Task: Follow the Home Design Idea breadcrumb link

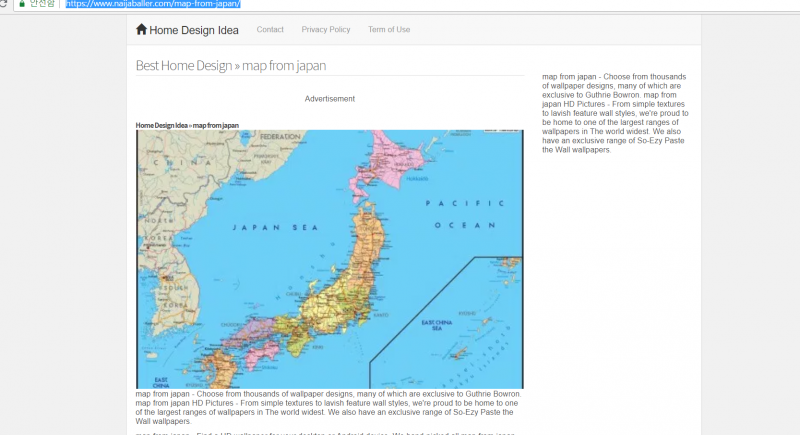Action: 161,125
